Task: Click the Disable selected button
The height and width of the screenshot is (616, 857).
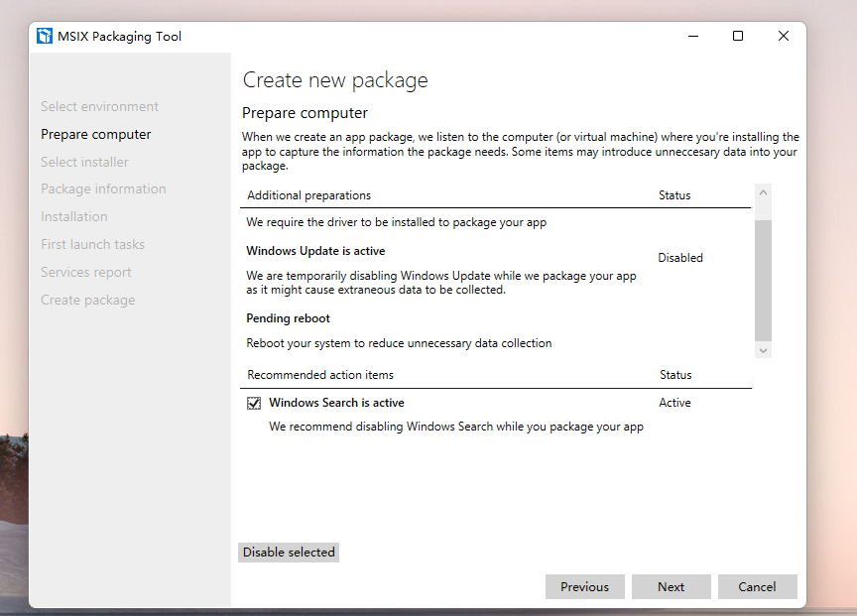Action: pyautogui.click(x=289, y=553)
